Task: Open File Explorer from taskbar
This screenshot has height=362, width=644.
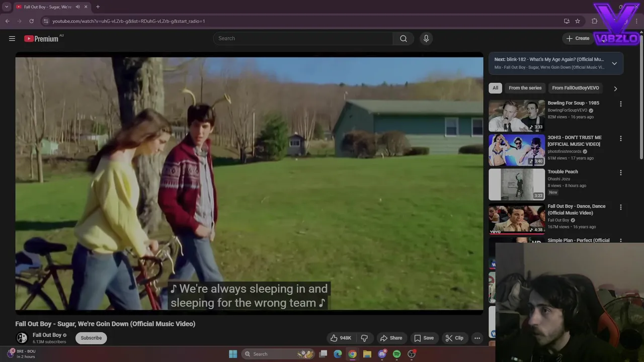Action: tap(367, 354)
